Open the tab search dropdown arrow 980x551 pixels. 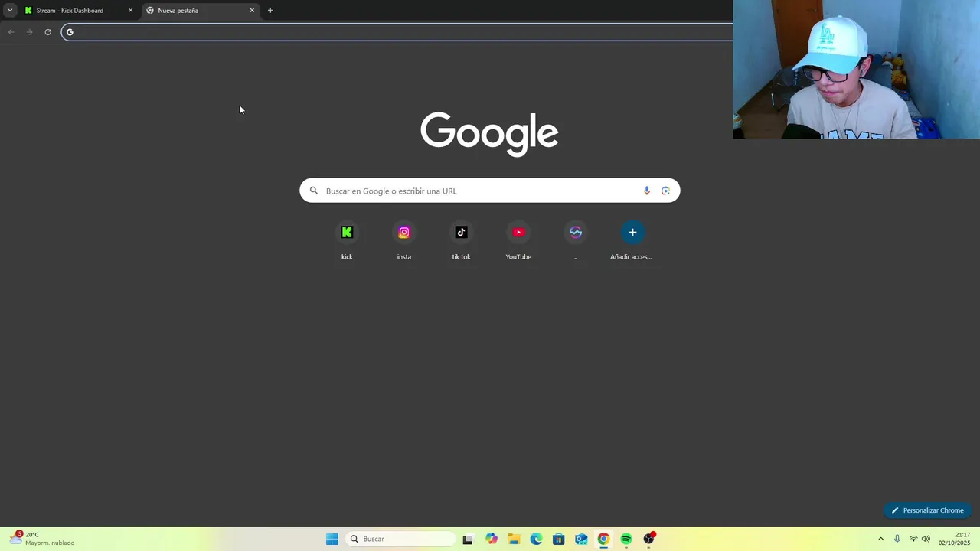[x=10, y=11]
